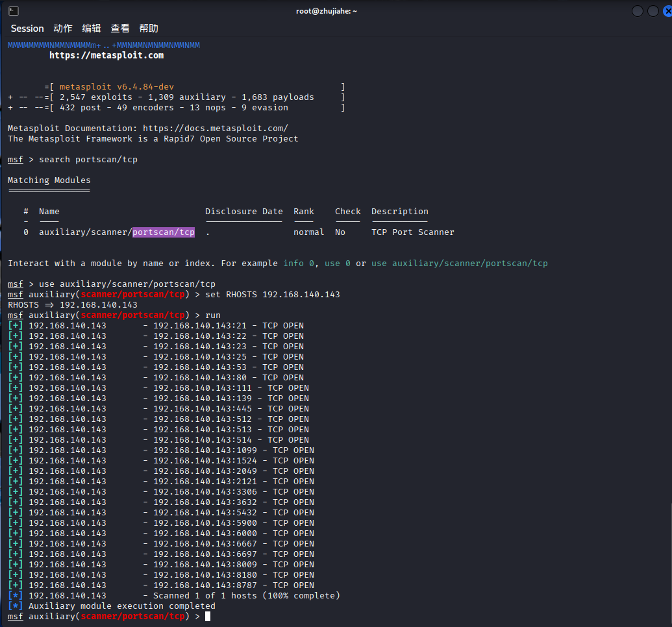Click the port 8180 TCP OPEN line
The image size is (672, 627).
point(161,574)
